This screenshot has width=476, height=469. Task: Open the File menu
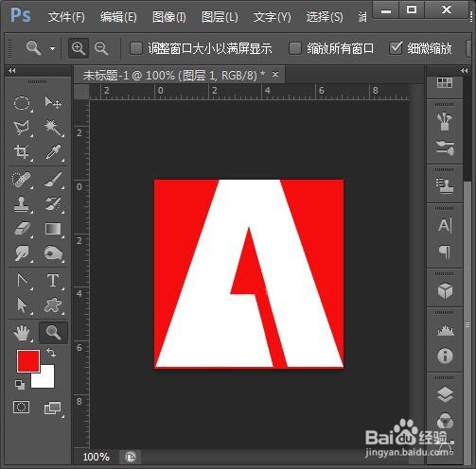[x=66, y=17]
